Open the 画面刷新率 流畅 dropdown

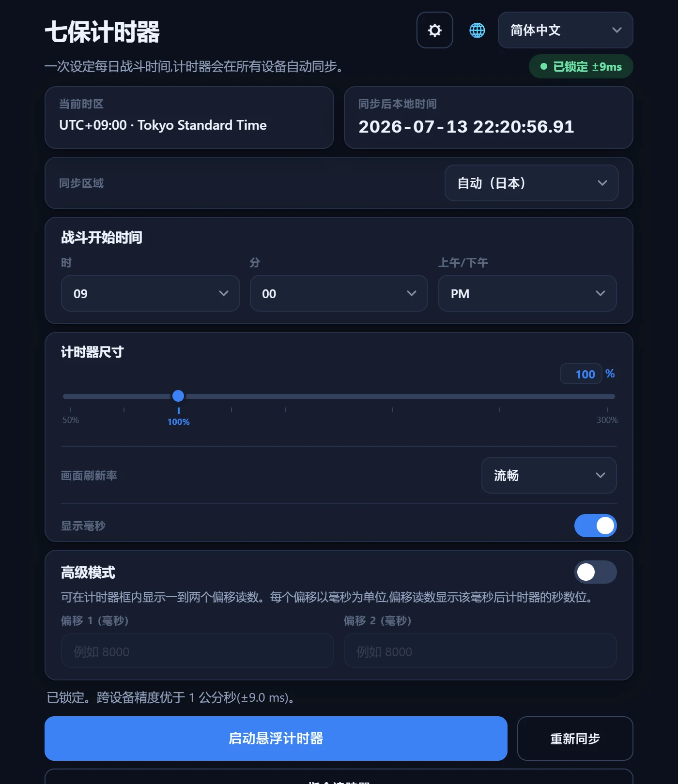pyautogui.click(x=549, y=475)
